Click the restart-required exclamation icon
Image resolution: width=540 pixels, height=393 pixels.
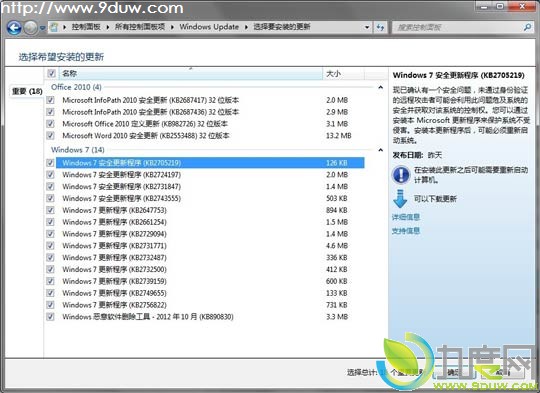click(x=401, y=175)
